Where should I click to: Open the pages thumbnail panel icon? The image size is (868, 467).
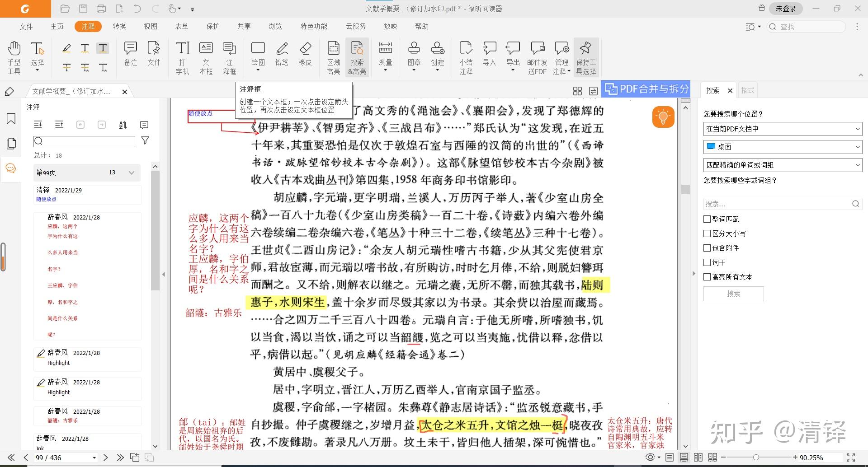click(11, 144)
